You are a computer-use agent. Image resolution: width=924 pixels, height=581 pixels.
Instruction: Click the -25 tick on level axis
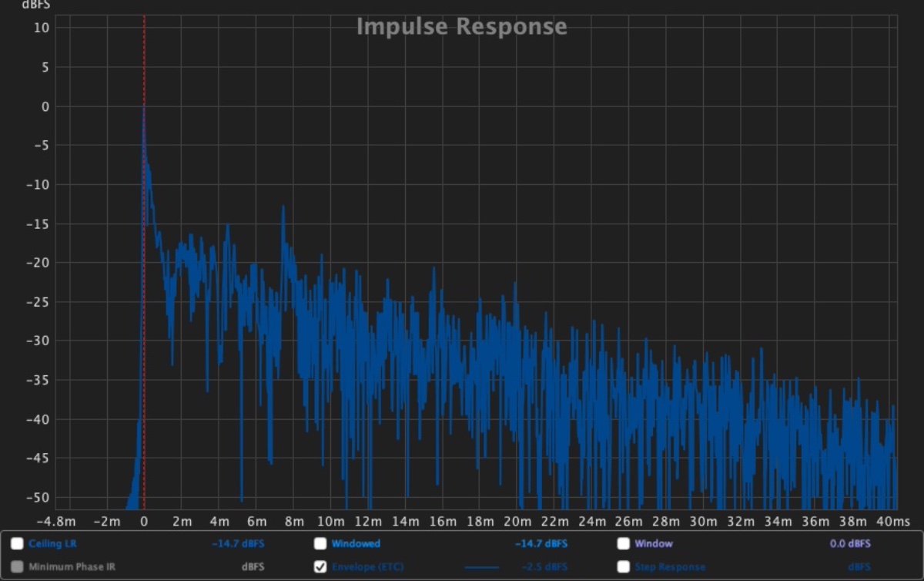point(38,301)
